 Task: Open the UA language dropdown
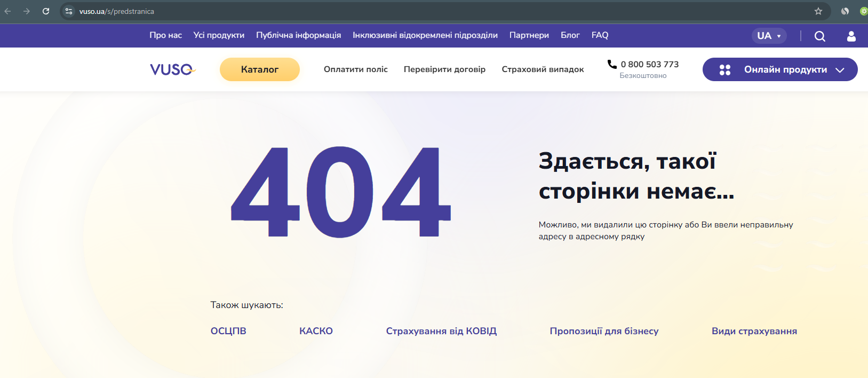click(769, 36)
